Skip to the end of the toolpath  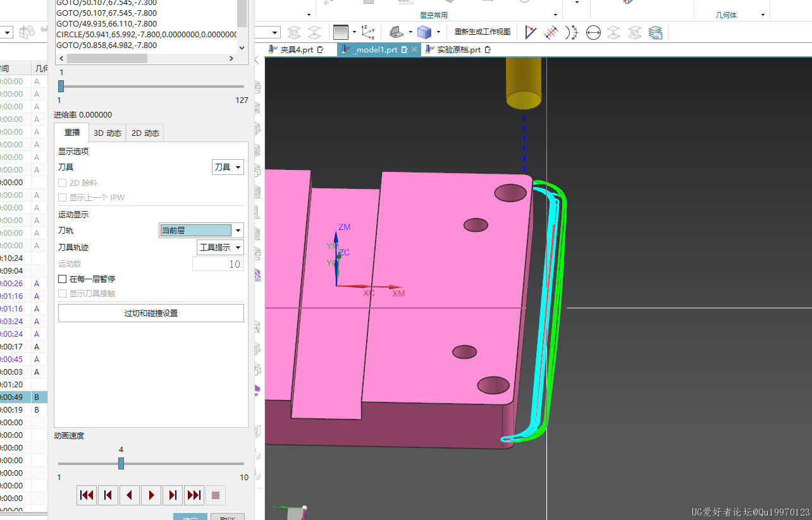[x=194, y=495]
